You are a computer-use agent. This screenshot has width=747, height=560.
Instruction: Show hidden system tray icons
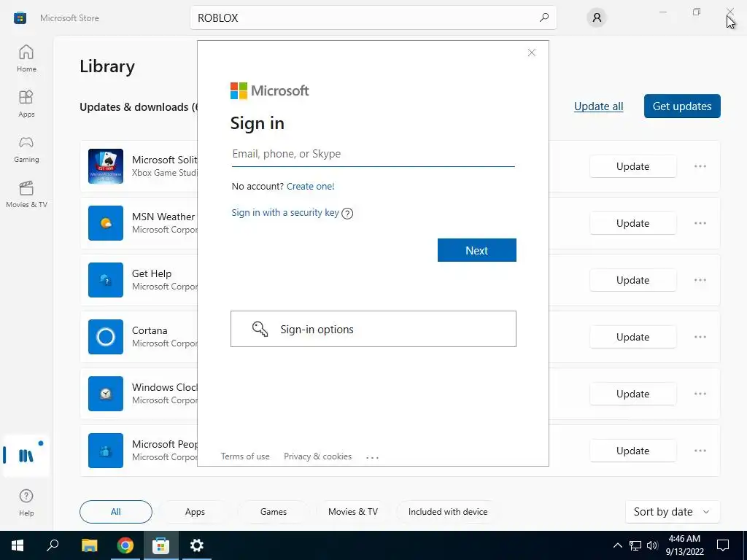click(617, 545)
